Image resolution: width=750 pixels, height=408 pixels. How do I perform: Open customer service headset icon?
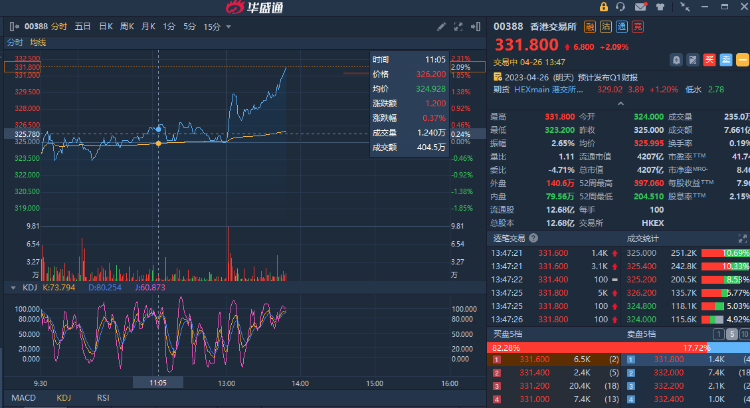(622, 7)
